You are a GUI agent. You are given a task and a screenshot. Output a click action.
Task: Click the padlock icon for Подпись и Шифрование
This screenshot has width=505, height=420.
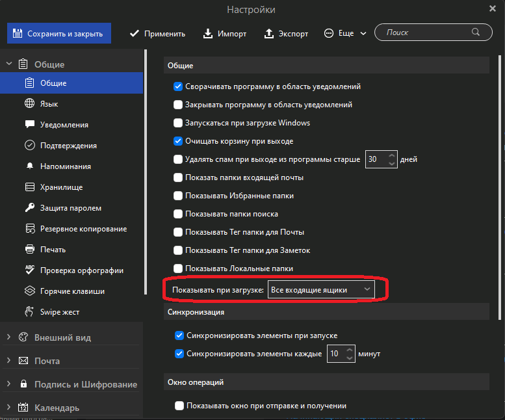click(x=23, y=384)
